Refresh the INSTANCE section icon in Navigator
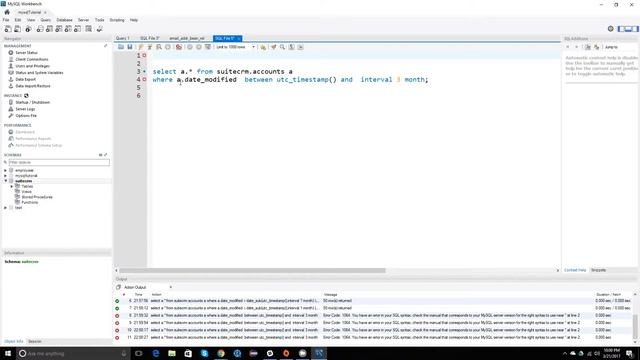Viewport: 640px width, 360px height. 26,96
